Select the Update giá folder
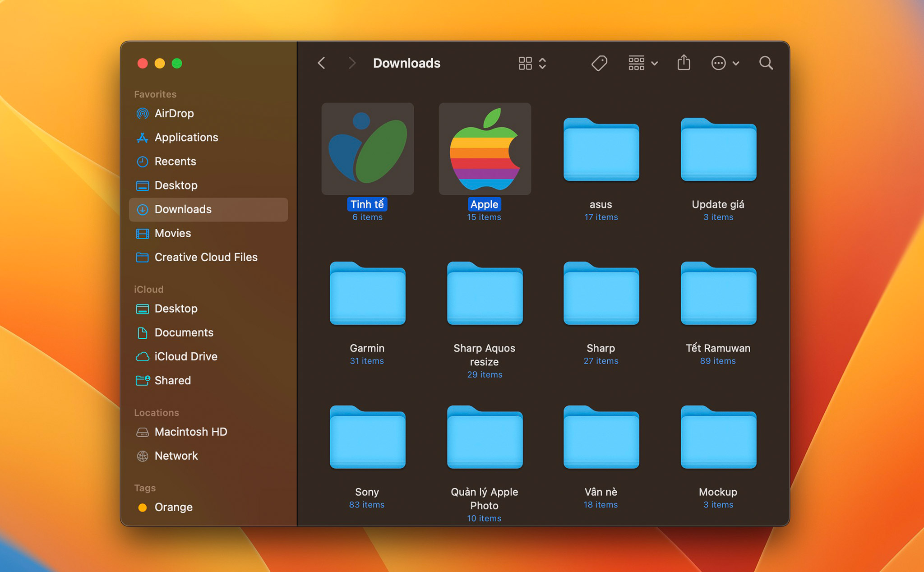 [x=718, y=149]
